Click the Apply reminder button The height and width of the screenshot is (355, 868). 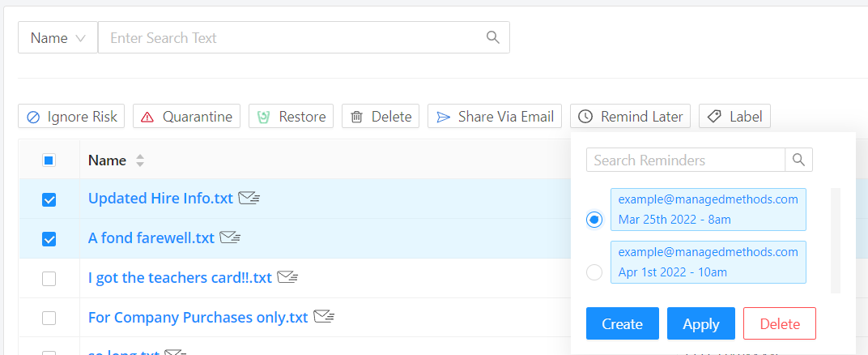coord(701,323)
